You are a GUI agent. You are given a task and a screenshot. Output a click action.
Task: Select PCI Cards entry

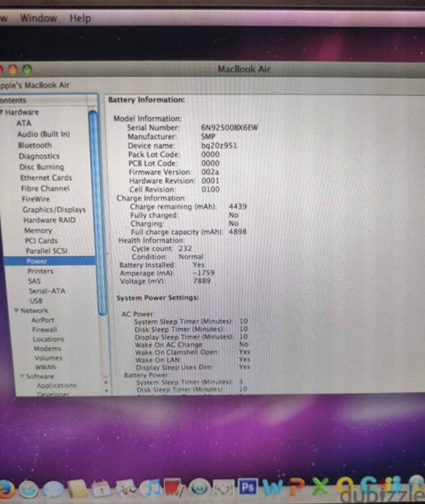point(41,241)
